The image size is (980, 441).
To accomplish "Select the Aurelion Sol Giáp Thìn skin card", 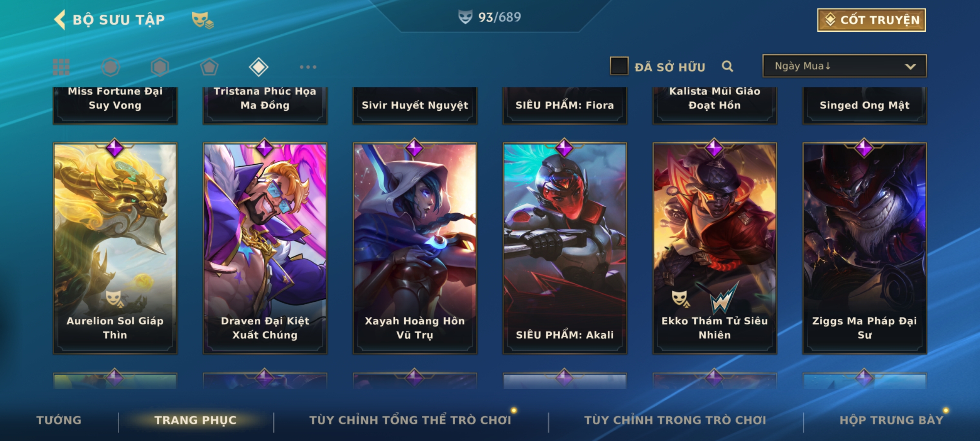I will (x=115, y=248).
